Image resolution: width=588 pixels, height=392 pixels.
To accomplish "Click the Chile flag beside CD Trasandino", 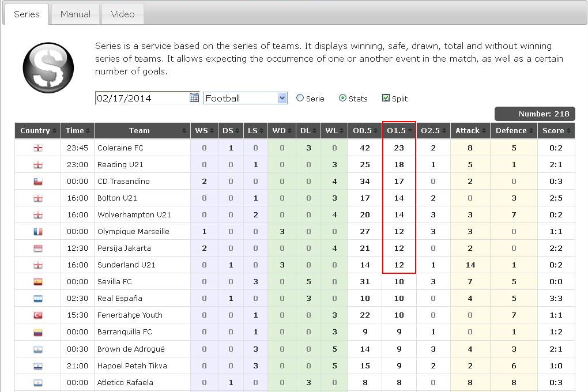I will 38,181.
